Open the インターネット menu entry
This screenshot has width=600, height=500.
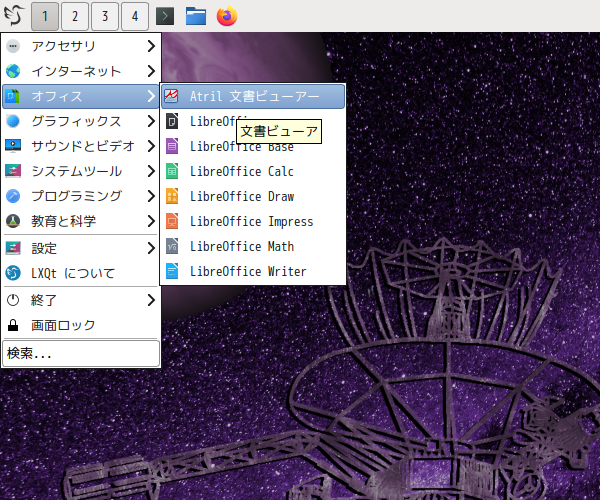point(81,71)
